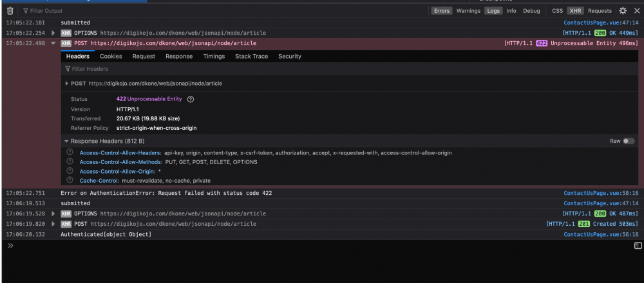Open ContactUsPage.vue:47:14 link at 17:06:19.513
Image resolution: width=644 pixels, height=283 pixels.
[601, 203]
